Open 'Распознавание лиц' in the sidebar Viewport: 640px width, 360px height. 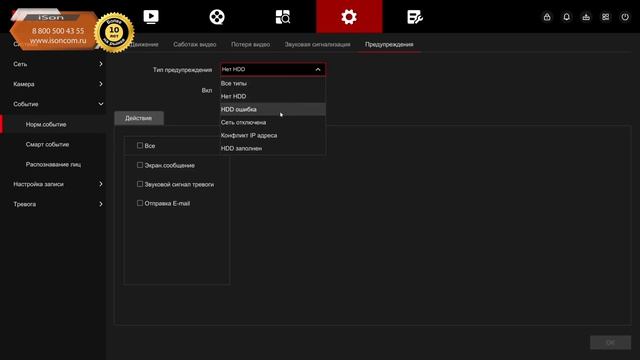point(54,164)
